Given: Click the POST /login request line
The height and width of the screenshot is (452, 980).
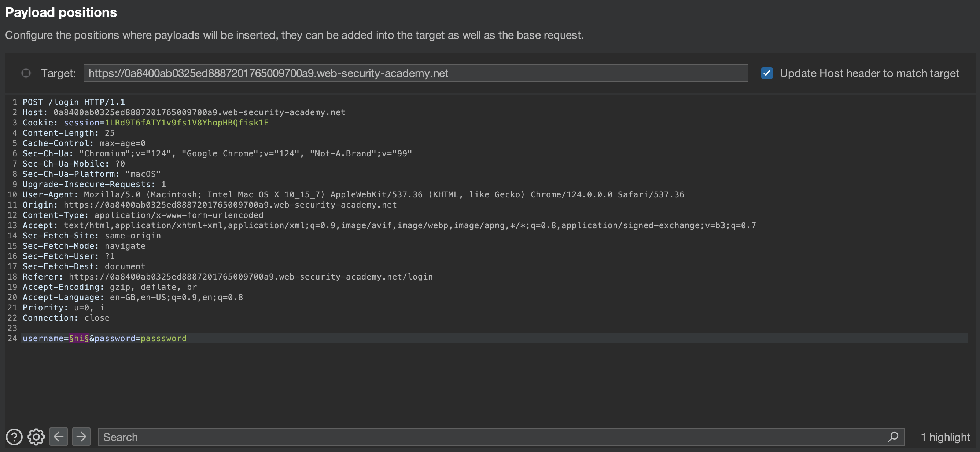Looking at the screenshot, I should [x=74, y=102].
